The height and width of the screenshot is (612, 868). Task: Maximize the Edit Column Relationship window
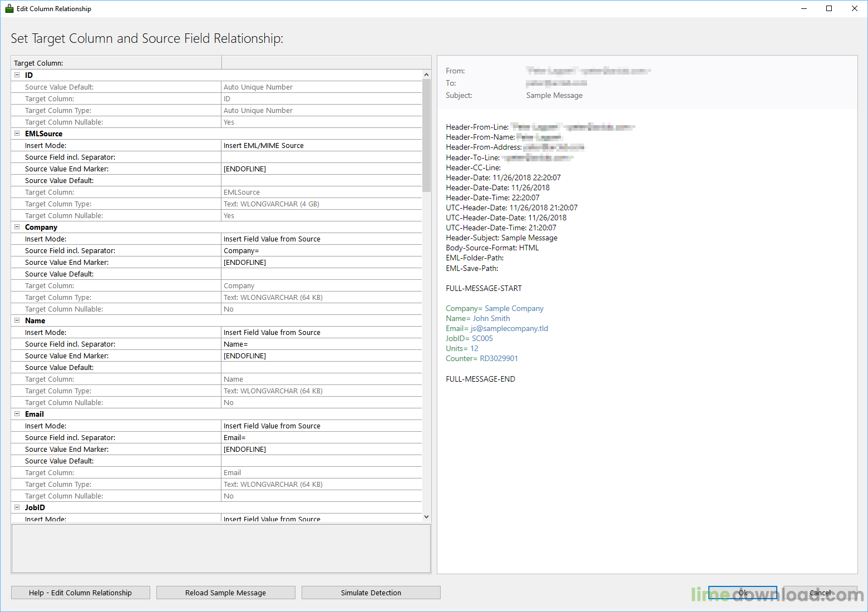point(829,8)
